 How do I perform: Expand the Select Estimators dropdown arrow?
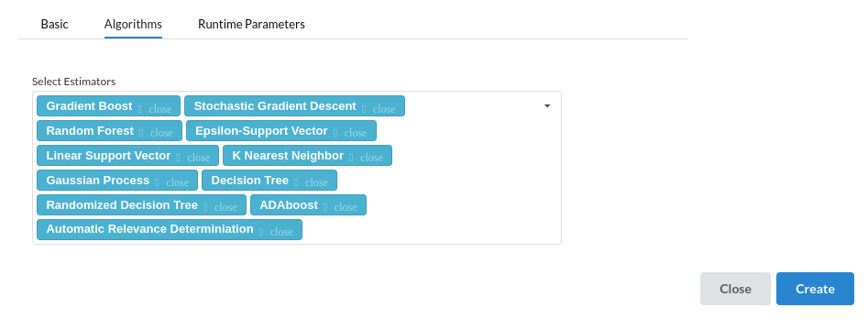[547, 105]
